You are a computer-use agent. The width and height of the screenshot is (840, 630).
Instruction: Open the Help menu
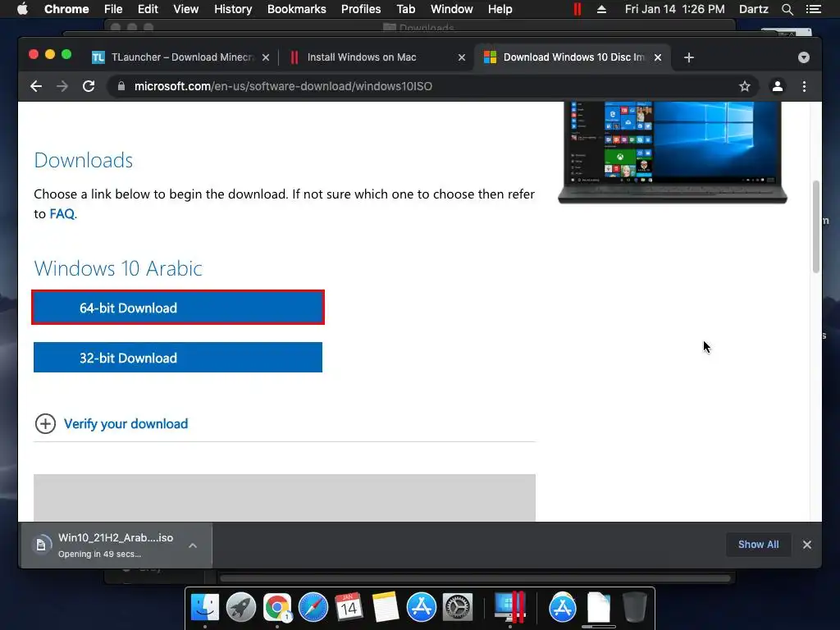click(500, 9)
